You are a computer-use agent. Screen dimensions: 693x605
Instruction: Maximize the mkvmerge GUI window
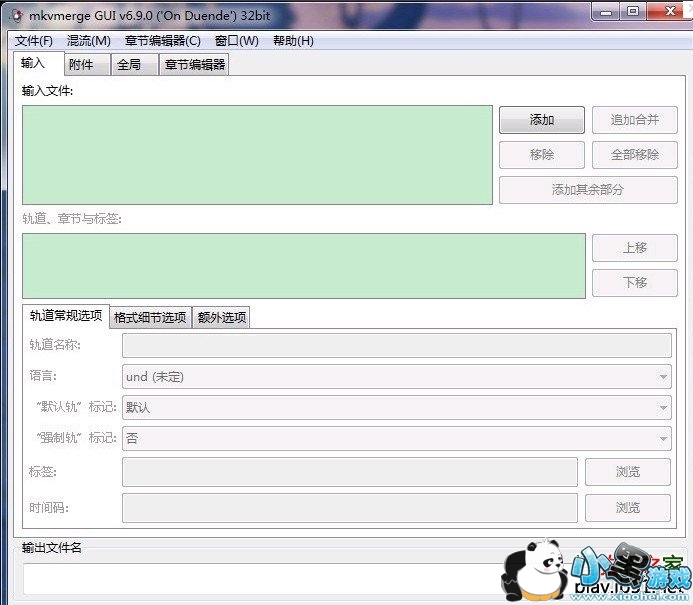633,11
